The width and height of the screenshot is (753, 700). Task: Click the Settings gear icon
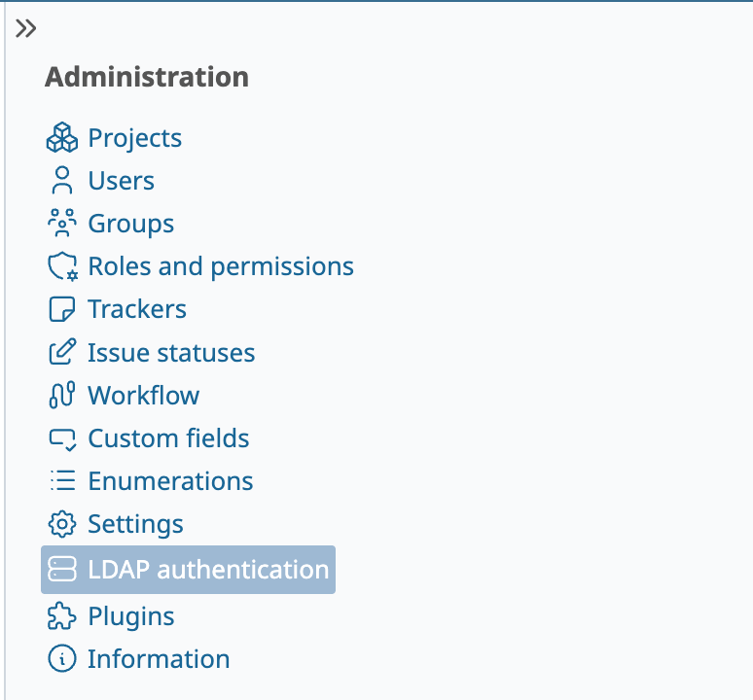[62, 524]
